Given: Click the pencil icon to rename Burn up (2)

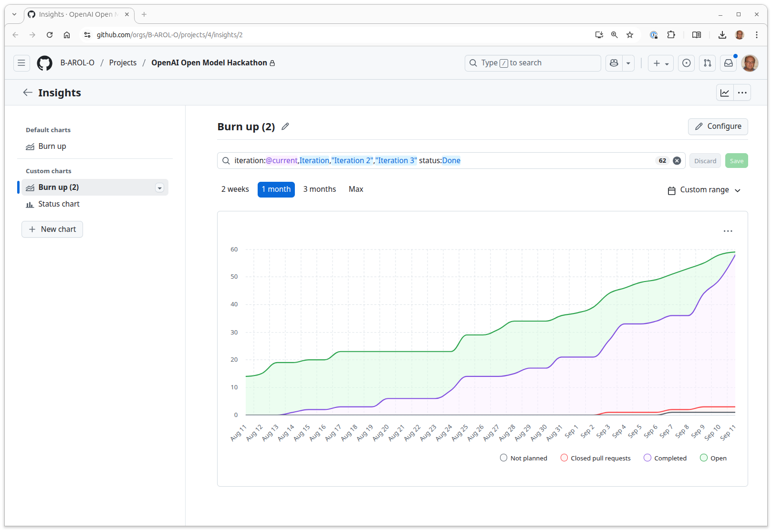Looking at the screenshot, I should pyautogui.click(x=285, y=126).
